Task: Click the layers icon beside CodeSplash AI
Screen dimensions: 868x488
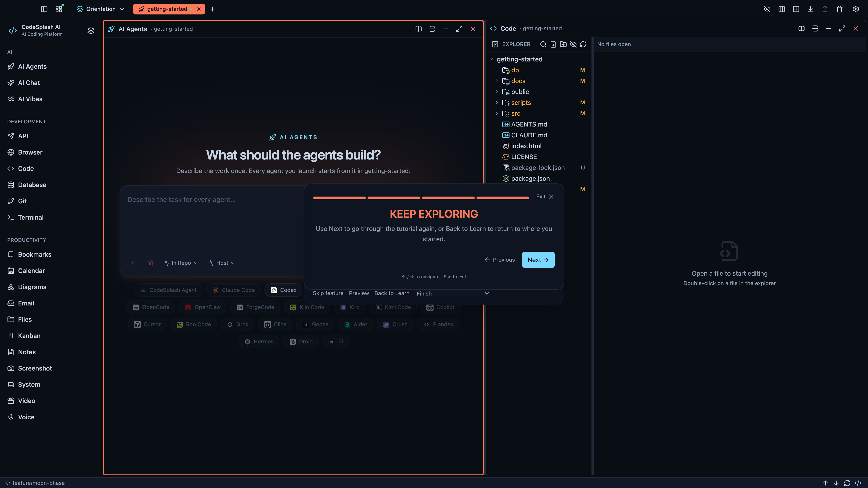Action: click(91, 31)
